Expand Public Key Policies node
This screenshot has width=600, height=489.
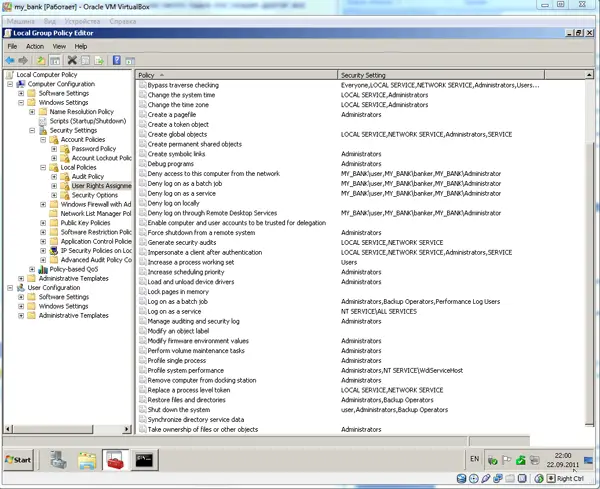(43, 223)
